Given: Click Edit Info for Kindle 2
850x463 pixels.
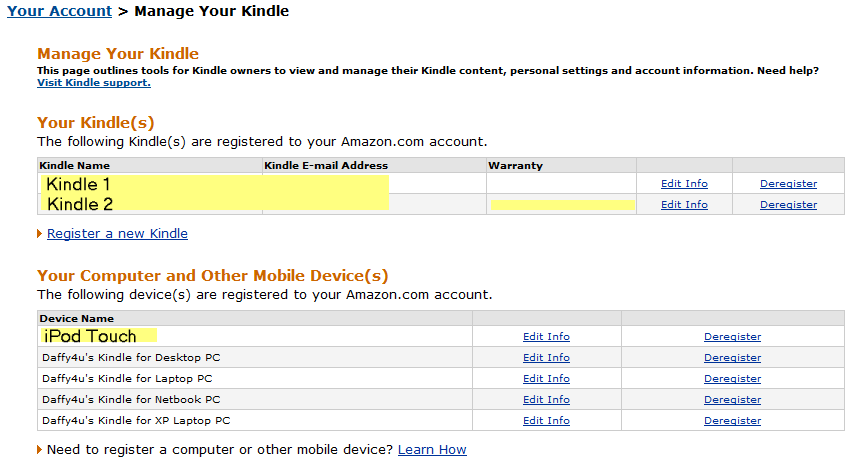Looking at the screenshot, I should coord(684,205).
